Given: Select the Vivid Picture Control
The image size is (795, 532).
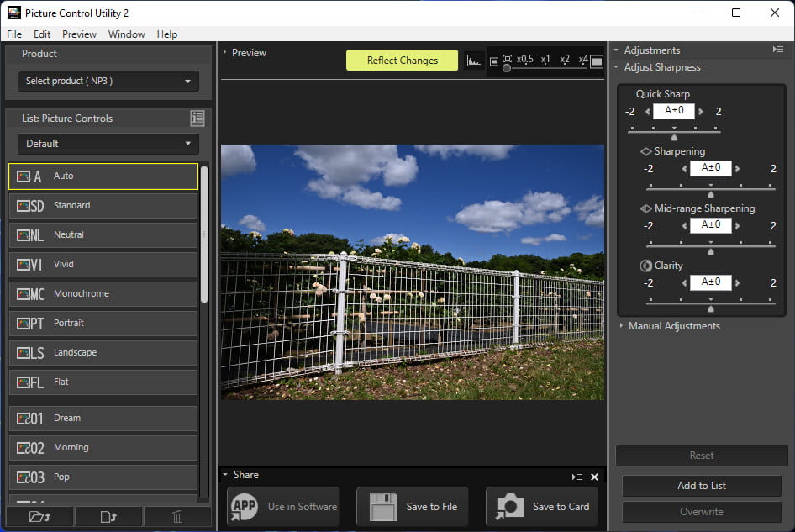Looking at the screenshot, I should pyautogui.click(x=103, y=264).
